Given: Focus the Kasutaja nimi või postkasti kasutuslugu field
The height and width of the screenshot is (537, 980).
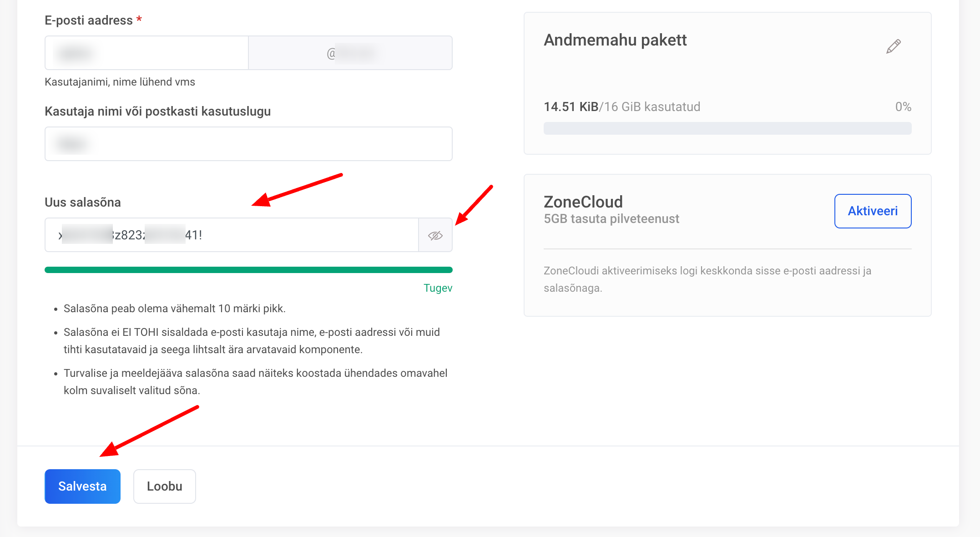Looking at the screenshot, I should (248, 144).
